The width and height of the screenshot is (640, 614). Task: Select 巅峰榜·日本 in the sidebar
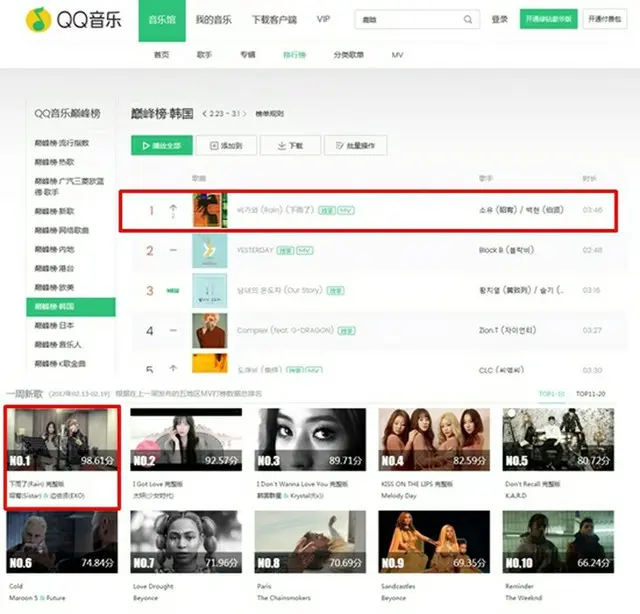pyautogui.click(x=54, y=326)
